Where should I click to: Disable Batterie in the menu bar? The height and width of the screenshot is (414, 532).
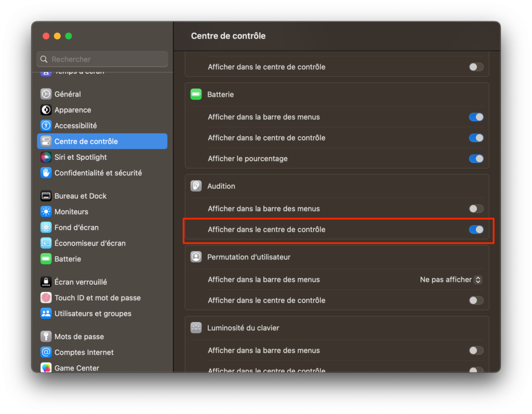pos(476,117)
